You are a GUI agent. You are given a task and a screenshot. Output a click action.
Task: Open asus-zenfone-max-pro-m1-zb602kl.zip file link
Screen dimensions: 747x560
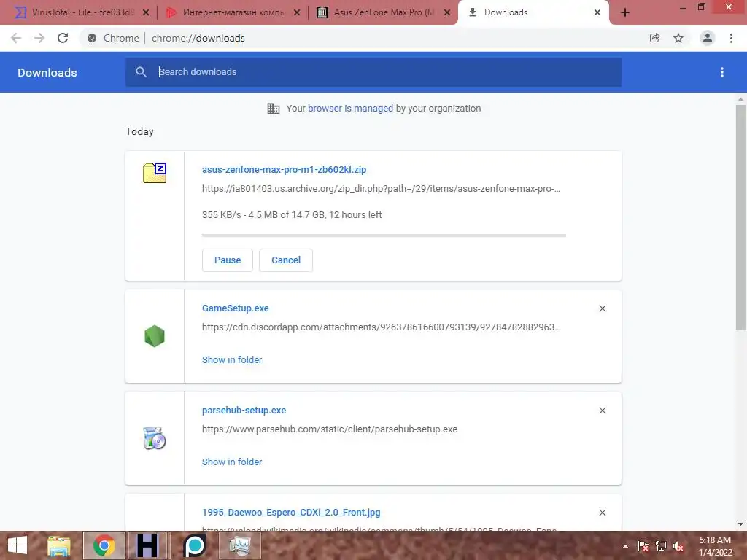[284, 169]
